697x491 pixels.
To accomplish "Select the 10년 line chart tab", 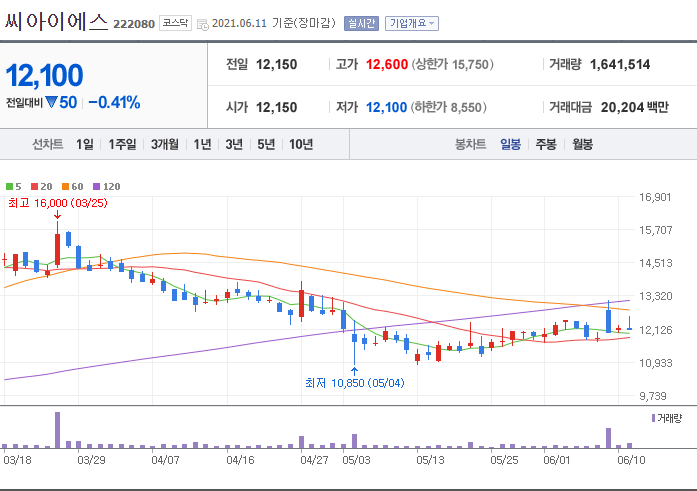I will click(x=301, y=144).
